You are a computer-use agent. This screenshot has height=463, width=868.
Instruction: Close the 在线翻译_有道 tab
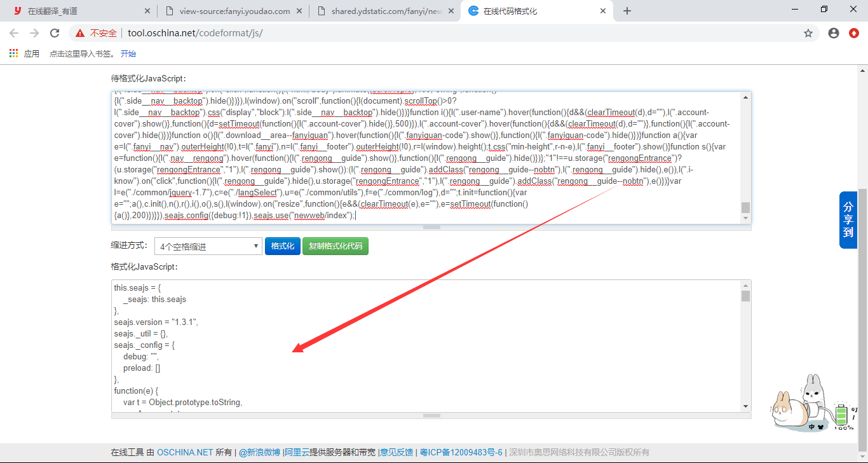[147, 11]
